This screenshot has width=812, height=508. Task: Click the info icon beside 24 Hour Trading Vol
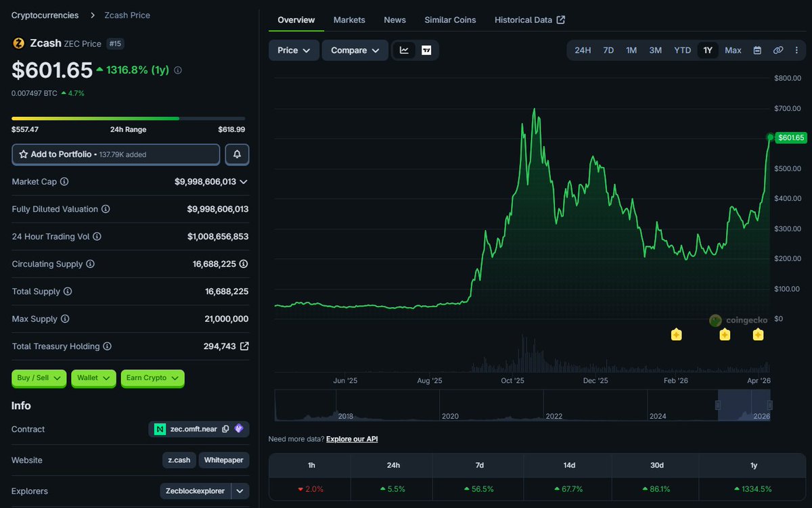(97, 237)
